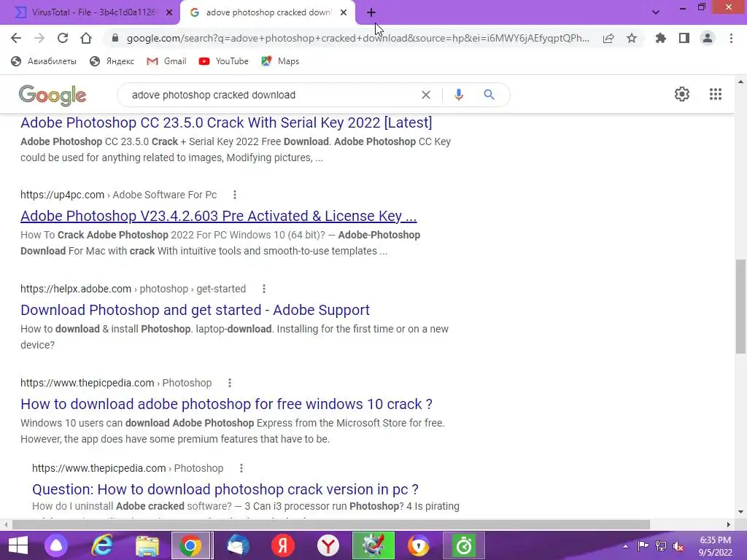Open options for indented thepicpedia.com result
This screenshot has height=560, width=747.
241,468
